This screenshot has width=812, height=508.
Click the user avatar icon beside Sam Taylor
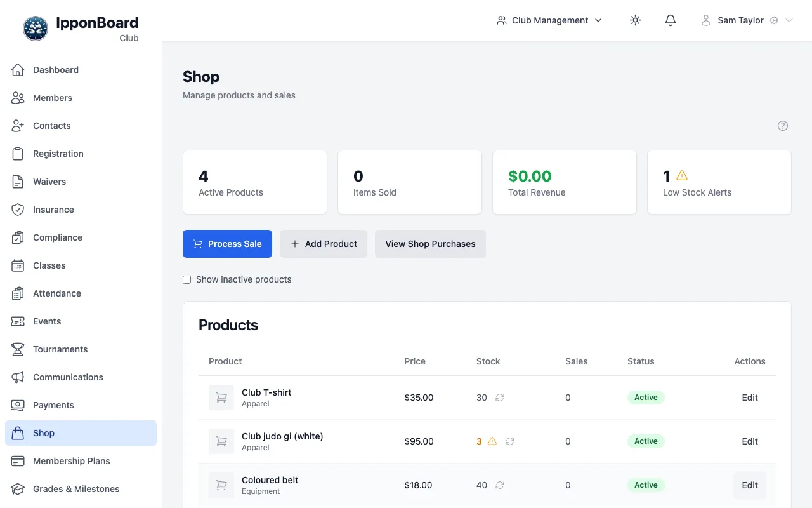pyautogui.click(x=706, y=20)
